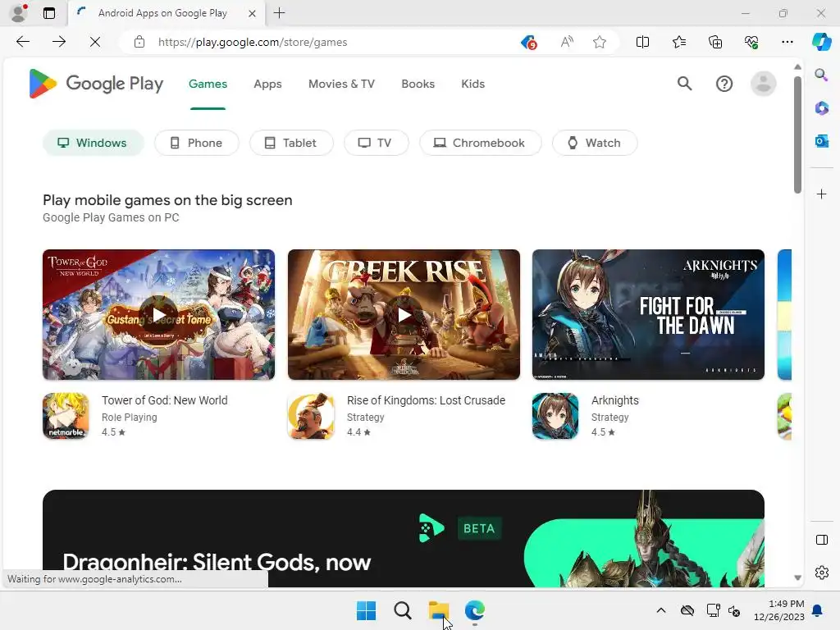Screen dimensions: 840x630
Task: Open tab actions menu
Action: click(48, 13)
